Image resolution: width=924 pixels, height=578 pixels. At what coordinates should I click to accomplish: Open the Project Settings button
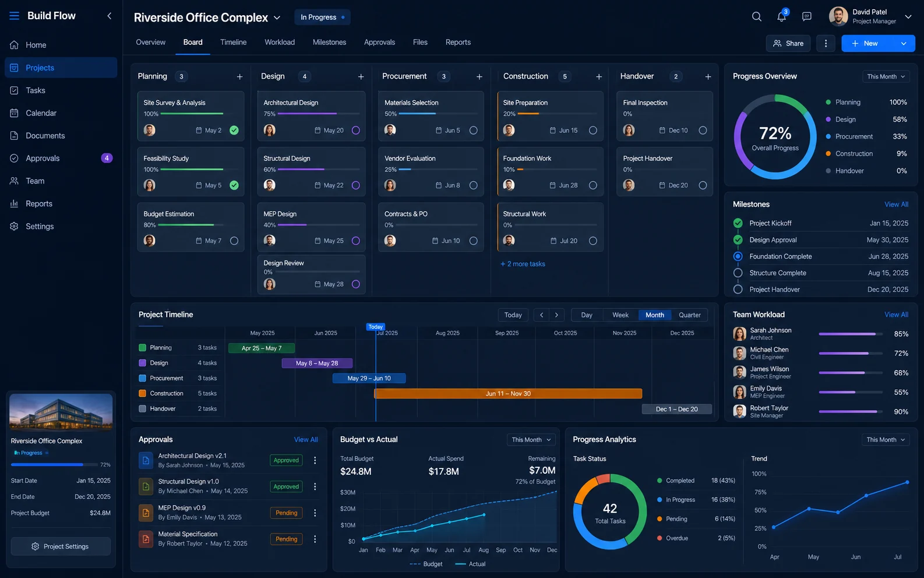tap(61, 547)
